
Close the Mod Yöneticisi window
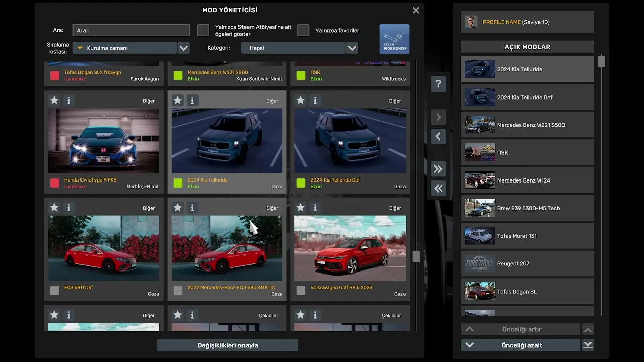click(x=416, y=10)
